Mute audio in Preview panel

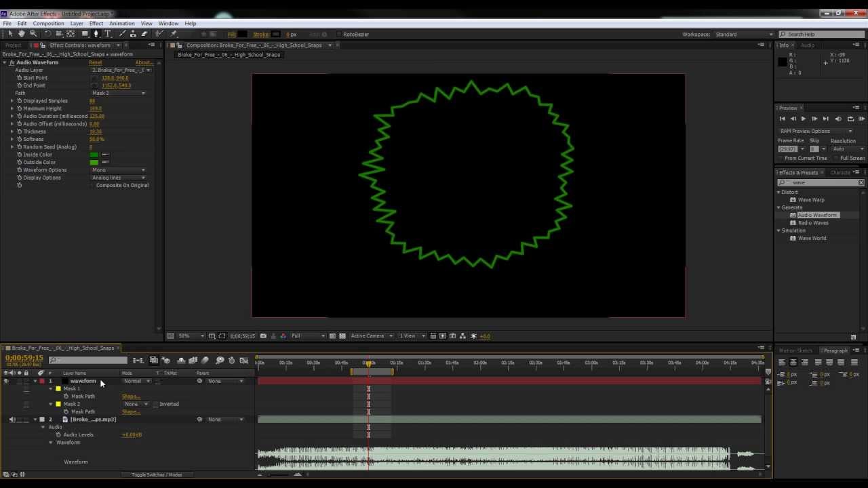(839, 119)
